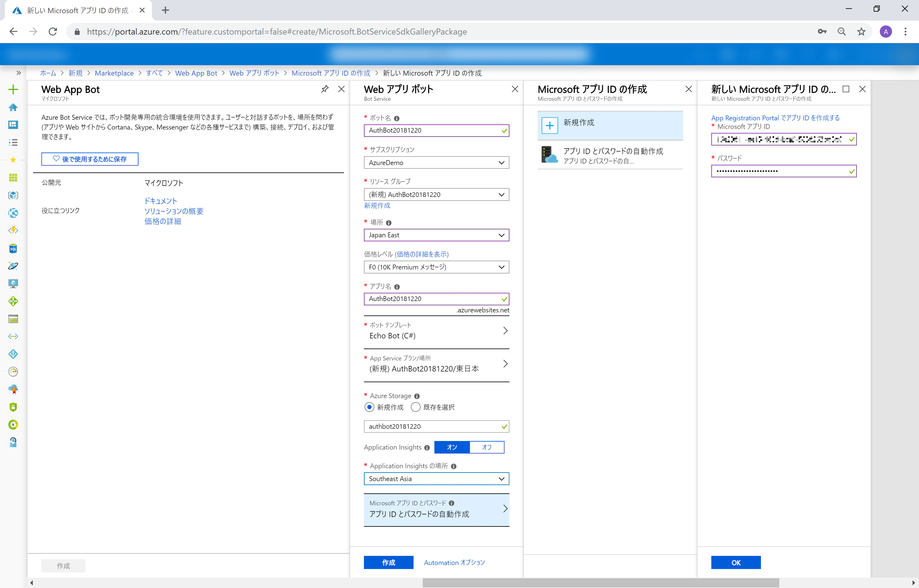Select the 新規作成 option with plus

610,125
